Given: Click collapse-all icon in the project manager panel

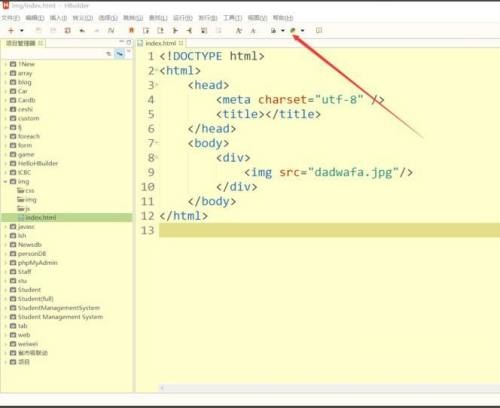Looking at the screenshot, I should pyautogui.click(x=109, y=53).
